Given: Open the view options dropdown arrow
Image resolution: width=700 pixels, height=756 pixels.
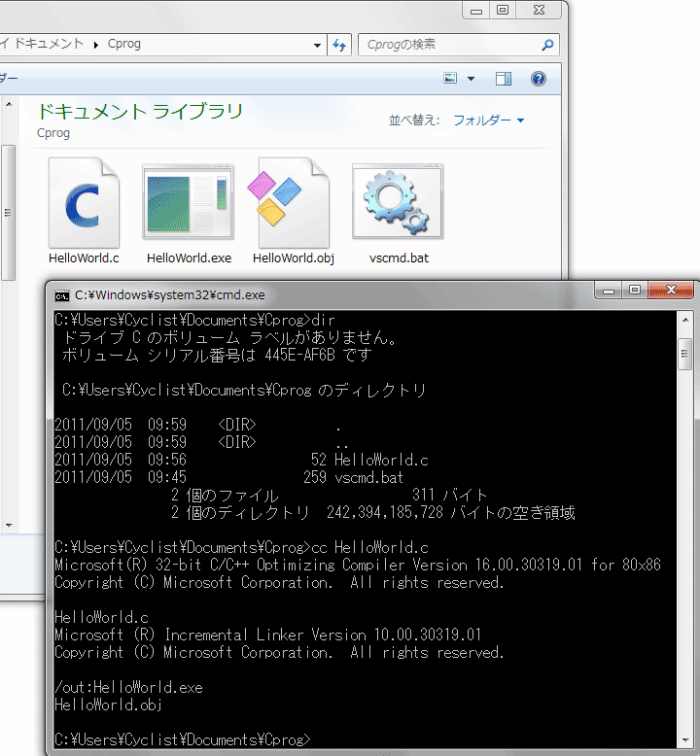Looking at the screenshot, I should pyautogui.click(x=471, y=79).
